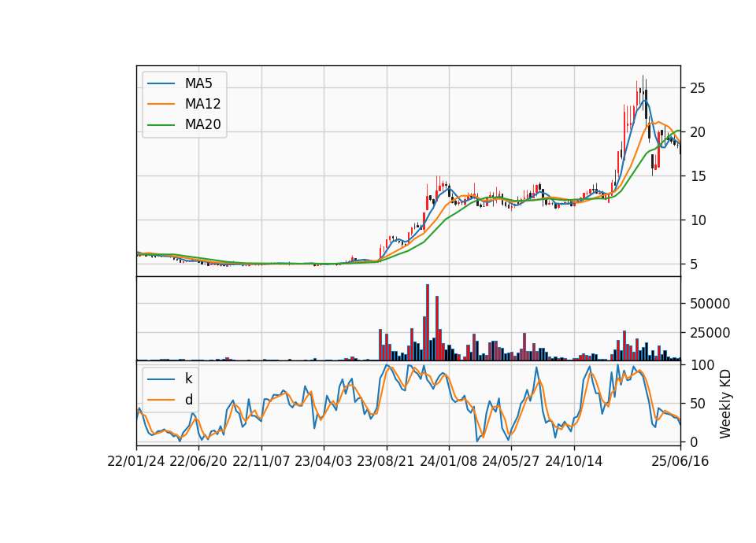Image resolution: width=756 pixels, height=543 pixels.
Task: Click the 23/08/21 date label
Action: pos(386,461)
